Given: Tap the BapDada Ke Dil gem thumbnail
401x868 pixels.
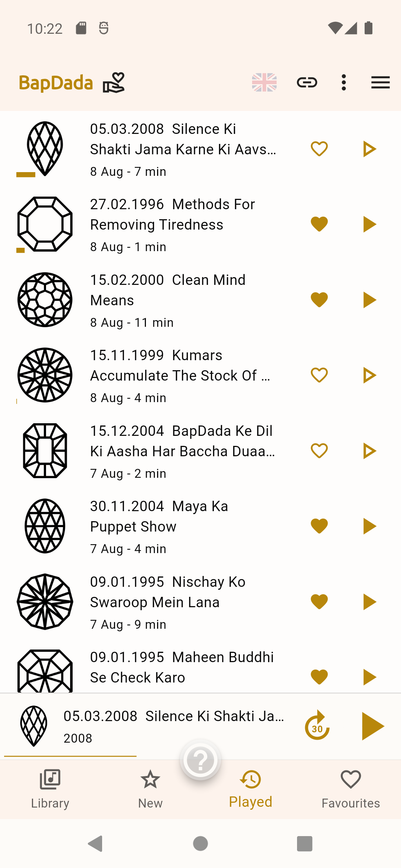Looking at the screenshot, I should 45,451.
